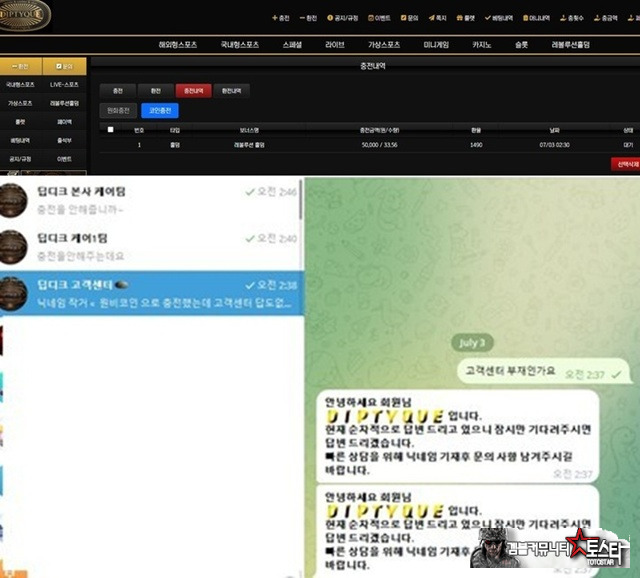The image size is (640, 578).
Task: Open 환전 in the top utility bar
Action: click(309, 18)
